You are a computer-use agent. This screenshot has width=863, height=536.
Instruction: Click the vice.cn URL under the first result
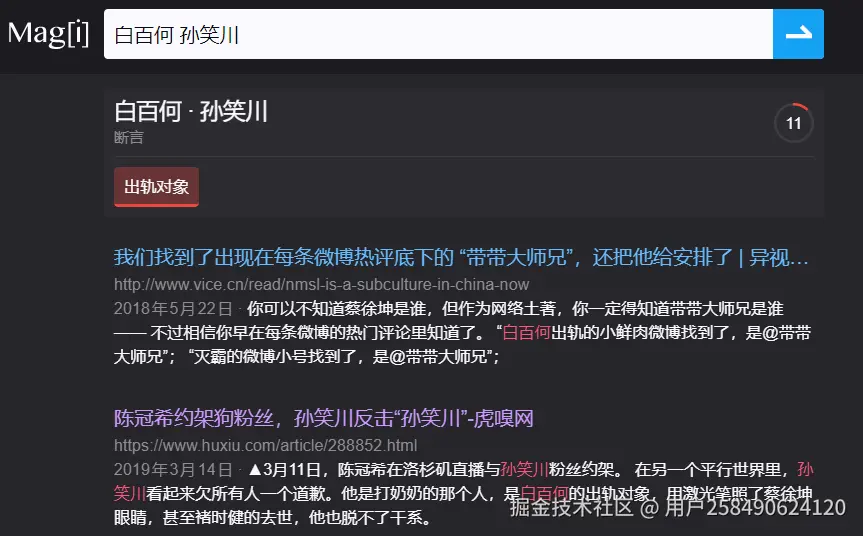[321, 285]
